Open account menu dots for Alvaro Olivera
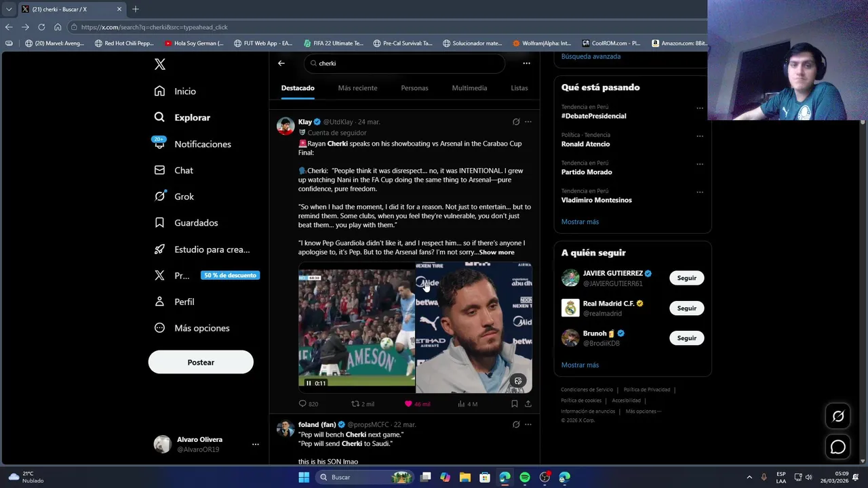 pyautogui.click(x=256, y=444)
